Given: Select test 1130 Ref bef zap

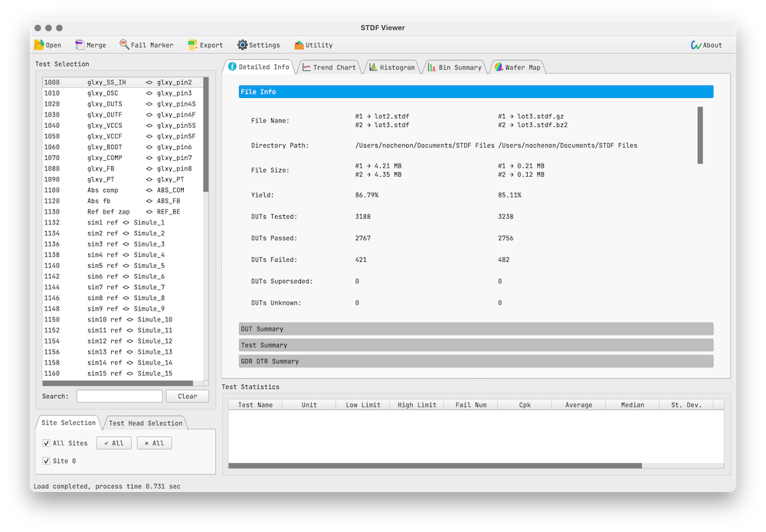Looking at the screenshot, I should (x=123, y=211).
